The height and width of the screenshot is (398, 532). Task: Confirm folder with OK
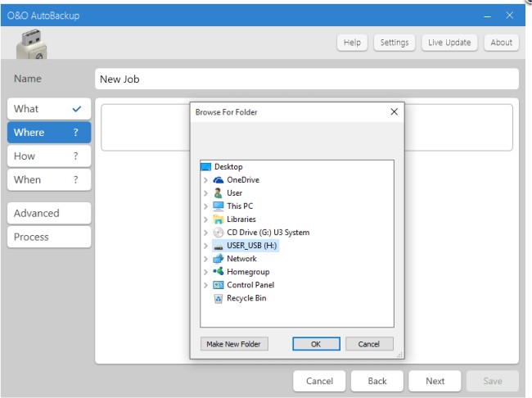[316, 344]
